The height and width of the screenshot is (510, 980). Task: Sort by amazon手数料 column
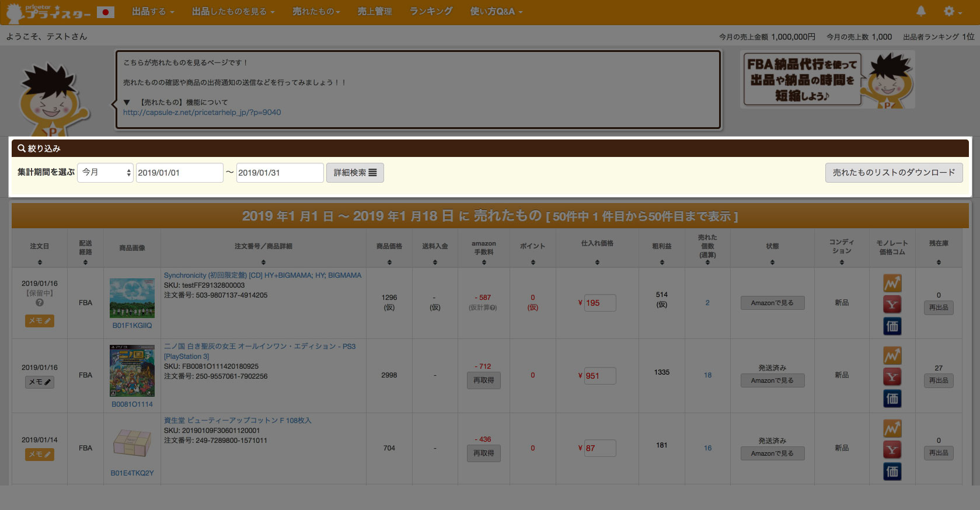click(x=484, y=262)
